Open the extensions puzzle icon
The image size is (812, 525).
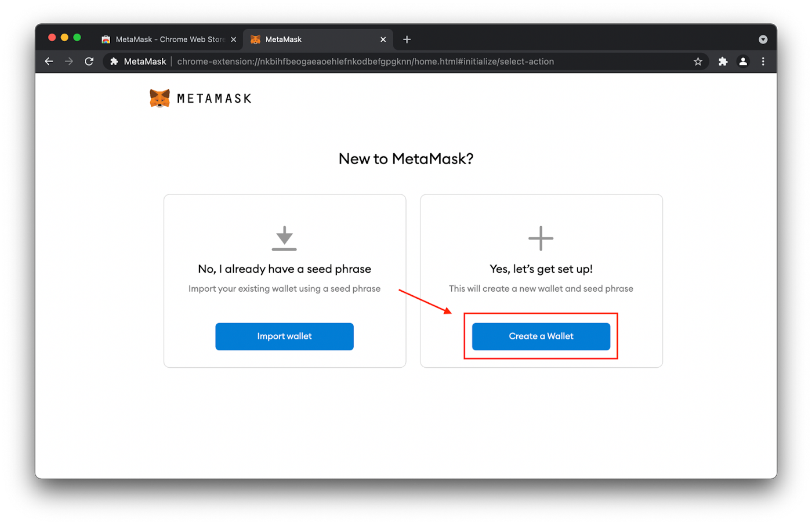723,61
